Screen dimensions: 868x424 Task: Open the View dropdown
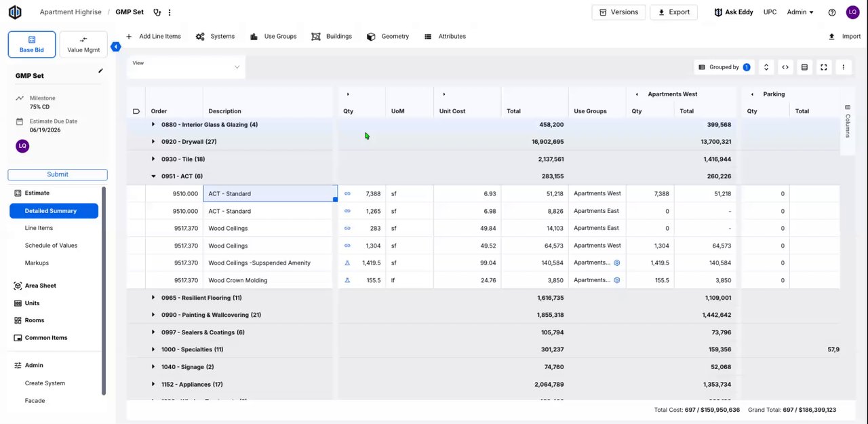pyautogui.click(x=186, y=66)
